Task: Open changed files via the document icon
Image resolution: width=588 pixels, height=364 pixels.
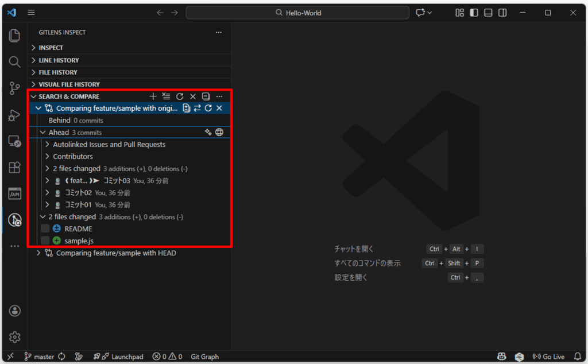Action: [186, 108]
